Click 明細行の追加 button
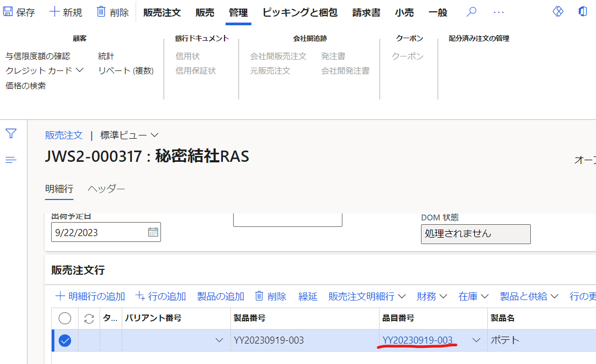Screen dimensions: 596x364 pyautogui.click(x=90, y=296)
